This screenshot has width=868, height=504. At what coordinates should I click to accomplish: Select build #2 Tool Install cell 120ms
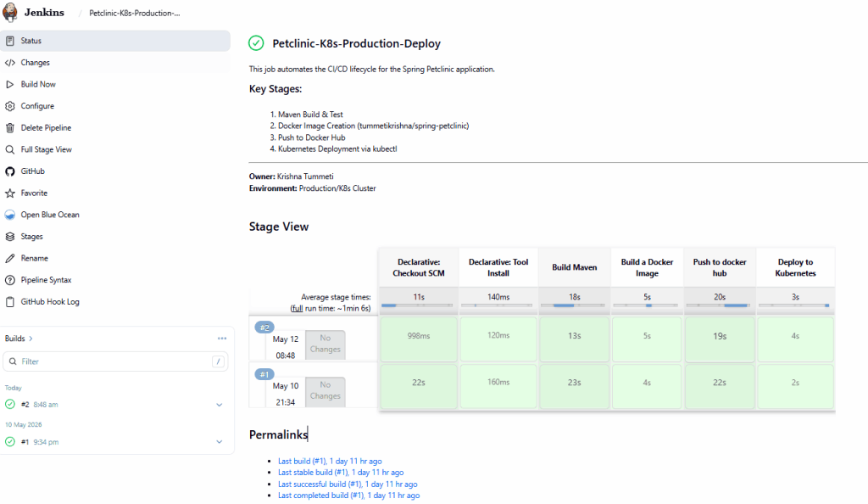498,339
